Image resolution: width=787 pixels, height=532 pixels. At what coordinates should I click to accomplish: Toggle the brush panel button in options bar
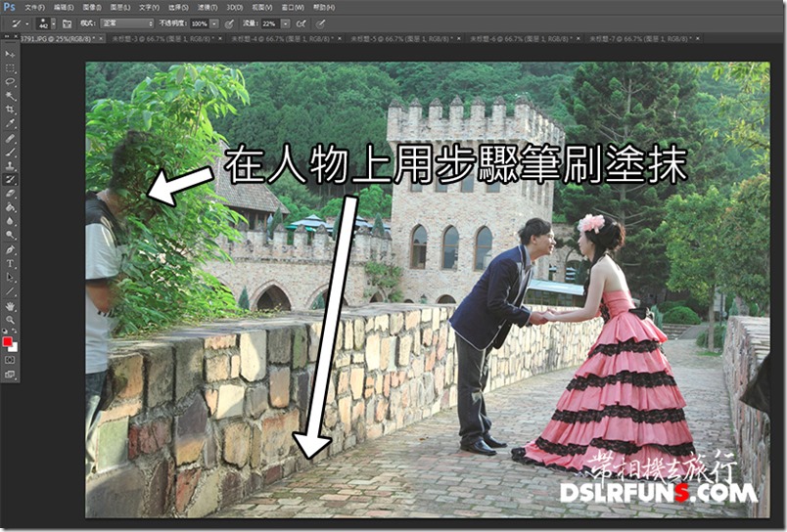click(x=66, y=22)
